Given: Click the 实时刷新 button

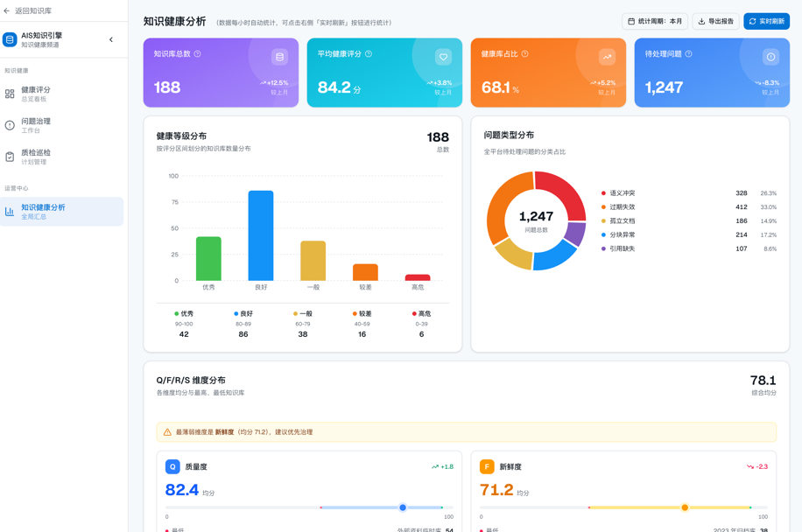Looking at the screenshot, I should (766, 21).
